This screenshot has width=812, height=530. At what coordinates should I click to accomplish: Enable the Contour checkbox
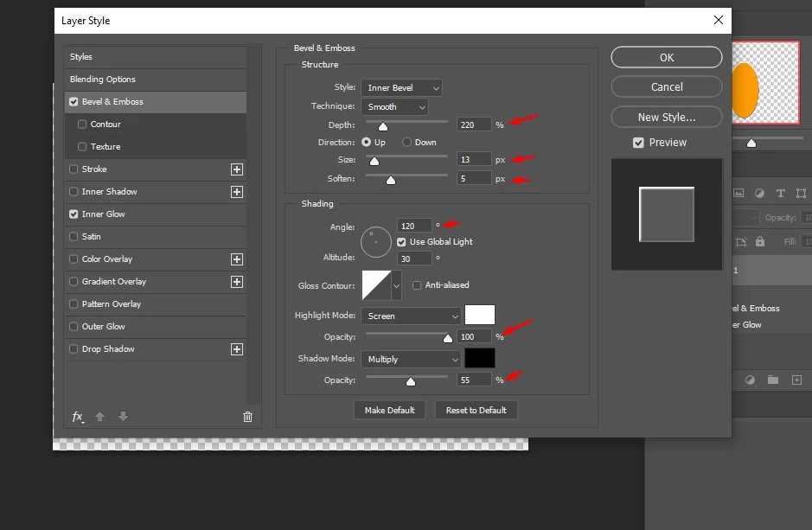(x=82, y=125)
